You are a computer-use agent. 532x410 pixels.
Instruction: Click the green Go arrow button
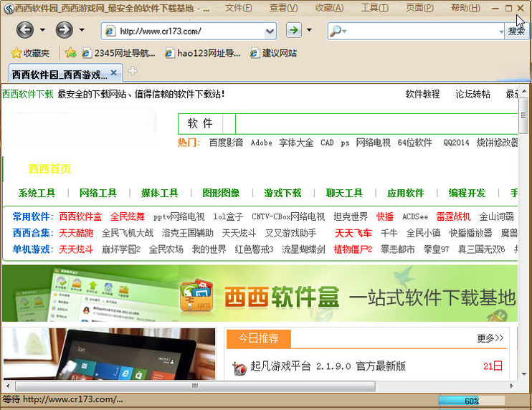pos(294,30)
